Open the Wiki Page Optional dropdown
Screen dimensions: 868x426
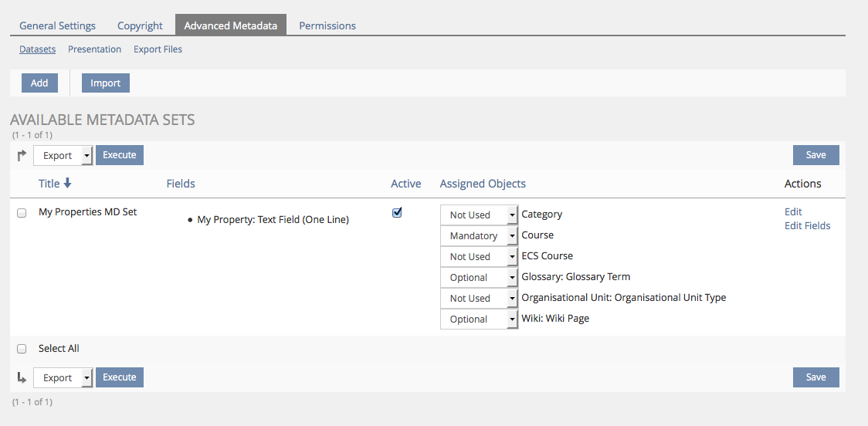point(479,319)
